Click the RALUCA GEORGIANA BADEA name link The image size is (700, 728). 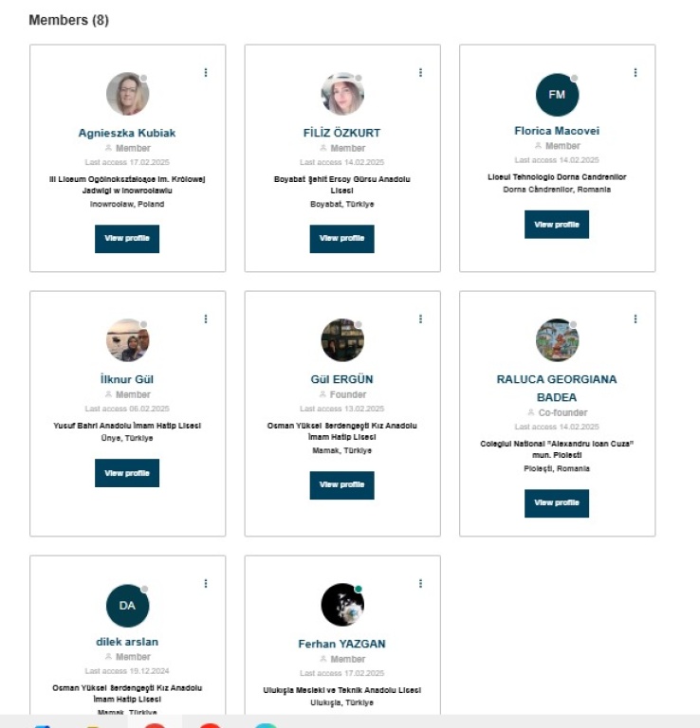557,388
